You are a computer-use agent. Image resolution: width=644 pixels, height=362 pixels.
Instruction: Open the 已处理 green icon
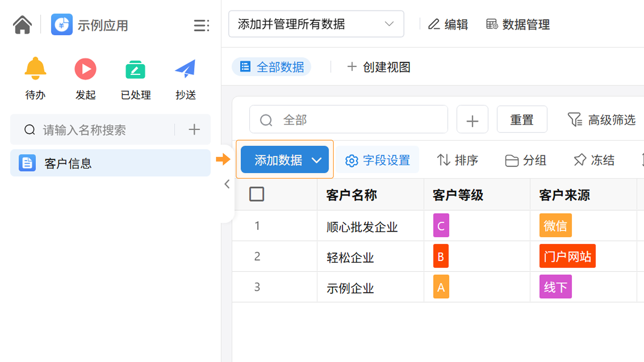pos(135,69)
